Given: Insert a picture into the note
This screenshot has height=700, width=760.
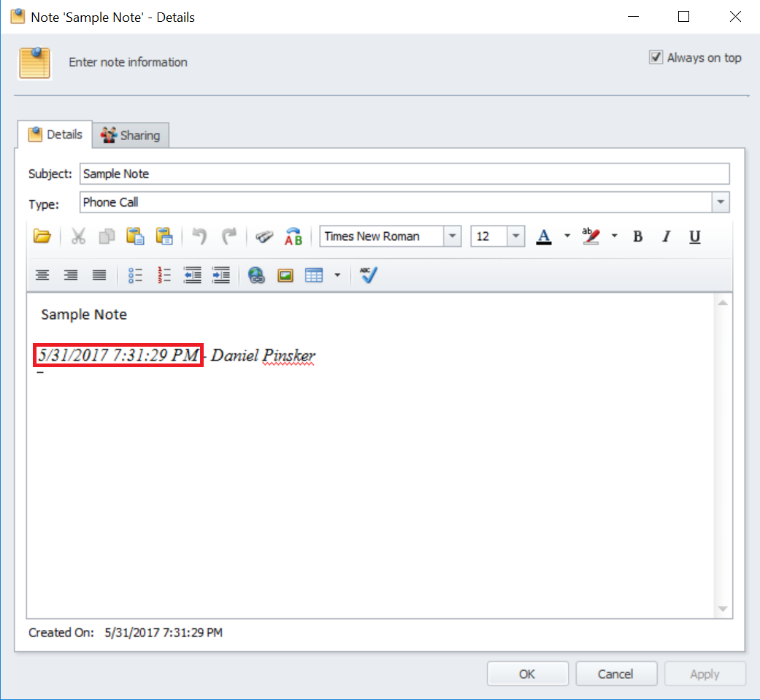Looking at the screenshot, I should pyautogui.click(x=285, y=275).
